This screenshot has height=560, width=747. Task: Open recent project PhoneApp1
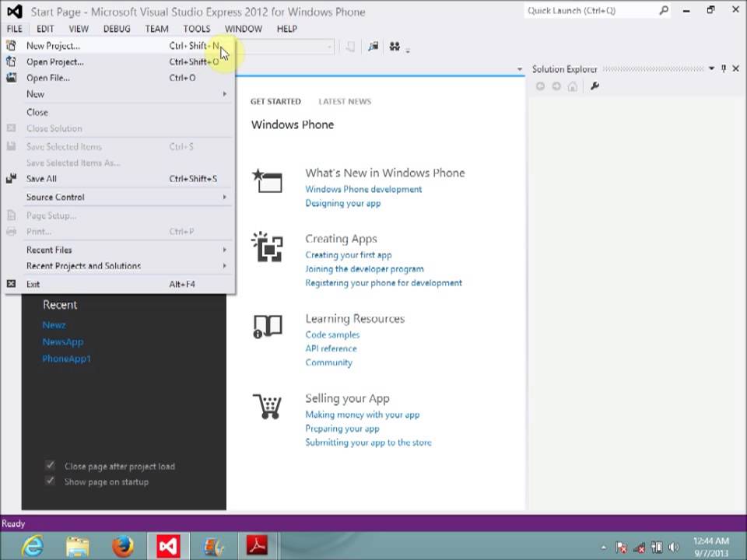[67, 359]
